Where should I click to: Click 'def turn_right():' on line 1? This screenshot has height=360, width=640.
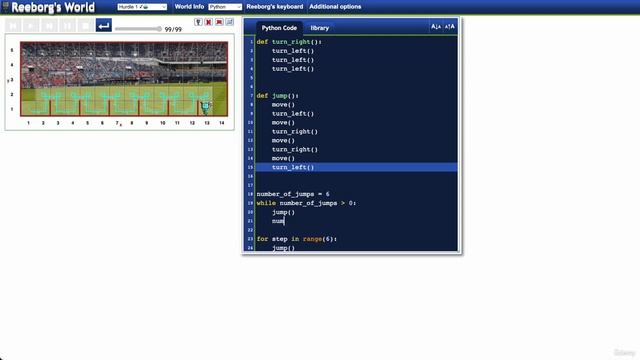coord(289,42)
